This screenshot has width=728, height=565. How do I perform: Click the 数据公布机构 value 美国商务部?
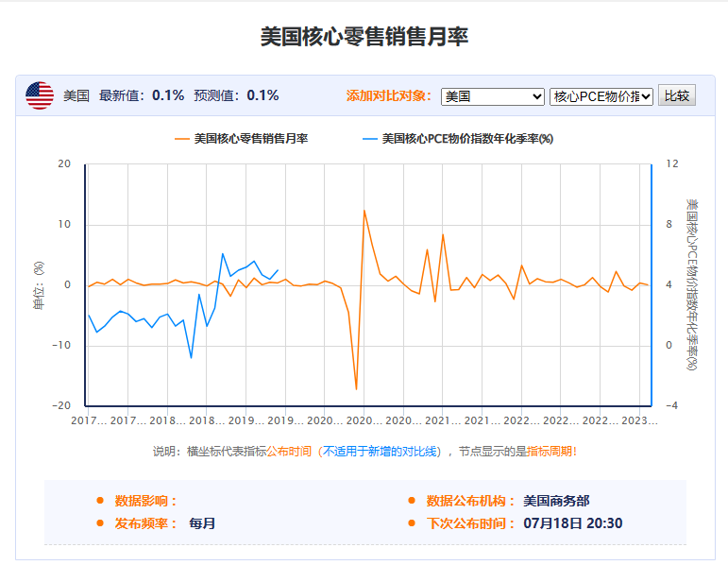click(556, 501)
